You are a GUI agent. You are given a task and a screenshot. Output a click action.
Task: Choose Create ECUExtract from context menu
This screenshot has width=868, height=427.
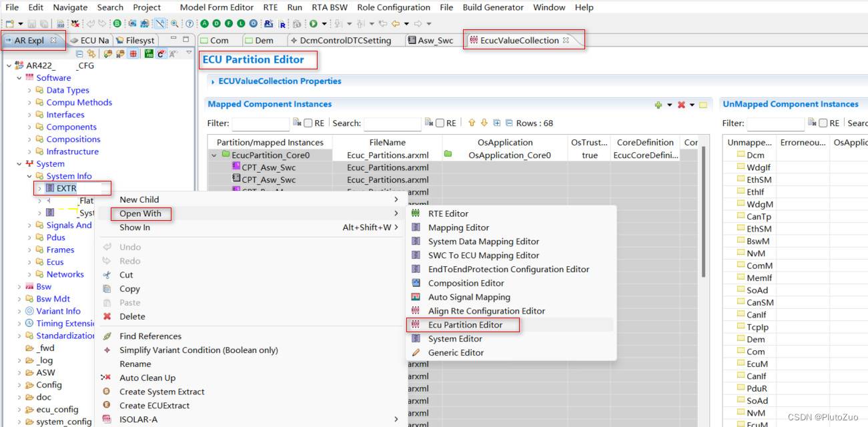[154, 406]
